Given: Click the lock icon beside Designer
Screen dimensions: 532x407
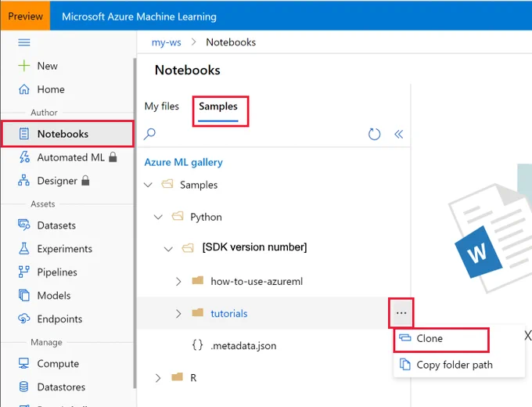Looking at the screenshot, I should (x=85, y=180).
